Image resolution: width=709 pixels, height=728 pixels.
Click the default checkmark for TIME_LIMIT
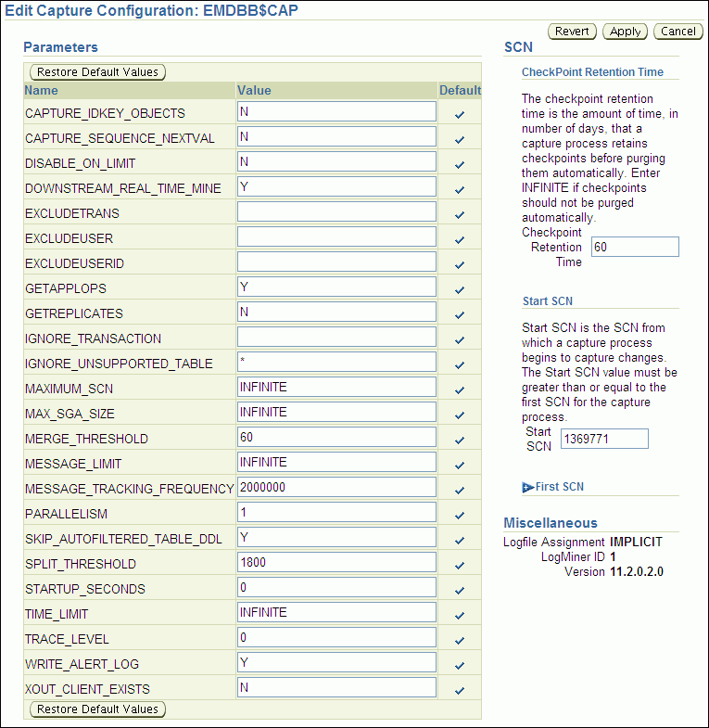[460, 615]
